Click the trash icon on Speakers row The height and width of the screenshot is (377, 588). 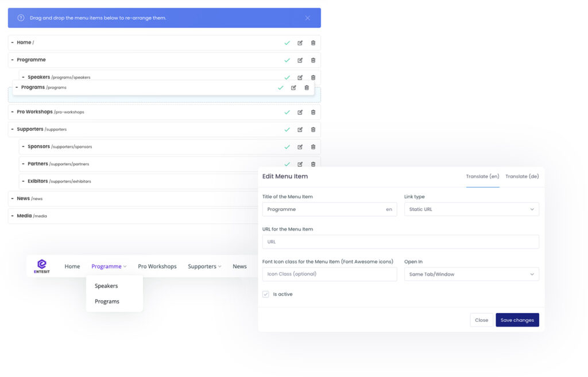click(313, 77)
